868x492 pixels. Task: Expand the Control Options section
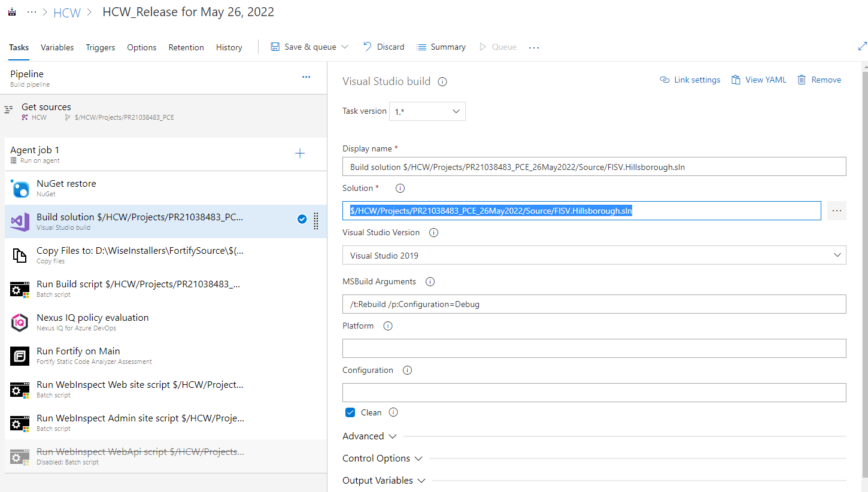coord(382,458)
